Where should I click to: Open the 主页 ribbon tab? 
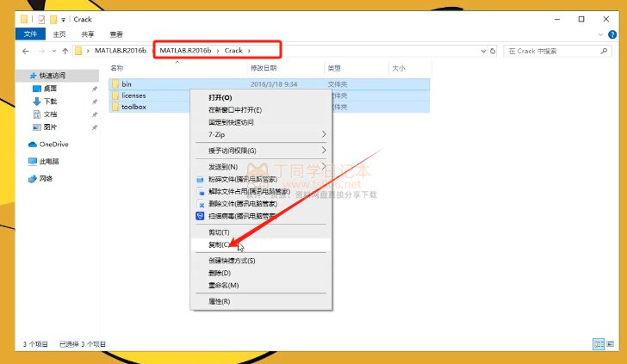tap(59, 34)
